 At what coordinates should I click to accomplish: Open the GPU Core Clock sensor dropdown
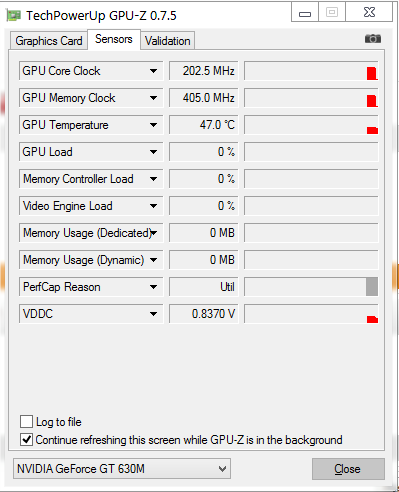153,71
